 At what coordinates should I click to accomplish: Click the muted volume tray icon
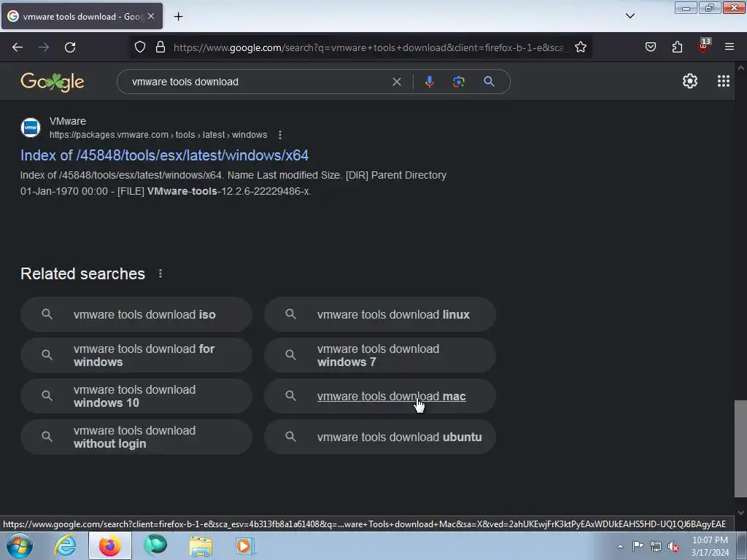[673, 546]
